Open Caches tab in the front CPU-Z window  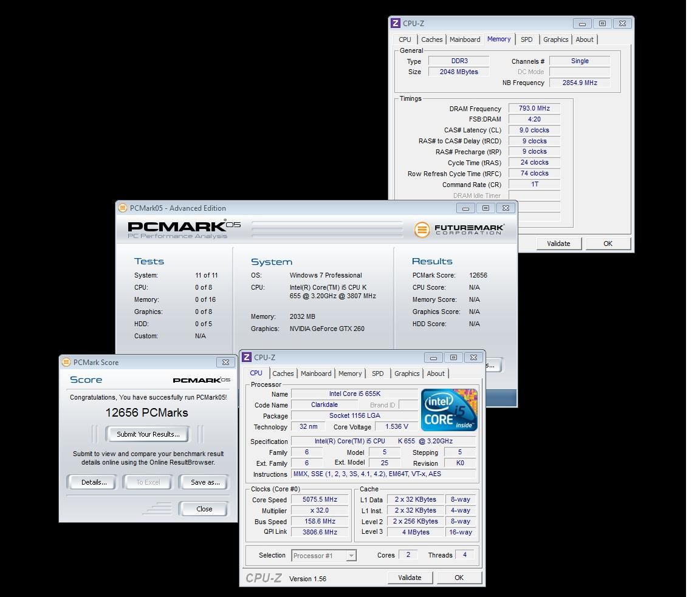pos(283,374)
